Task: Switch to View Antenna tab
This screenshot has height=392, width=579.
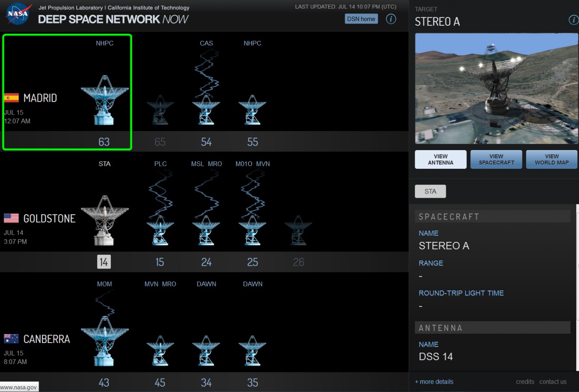Action: point(440,159)
